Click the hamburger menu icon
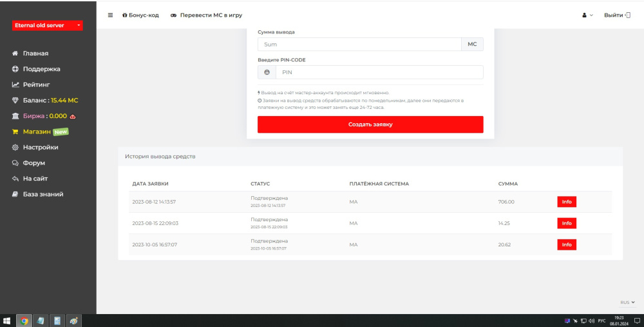Image resolution: width=644 pixels, height=327 pixels. pyautogui.click(x=110, y=15)
